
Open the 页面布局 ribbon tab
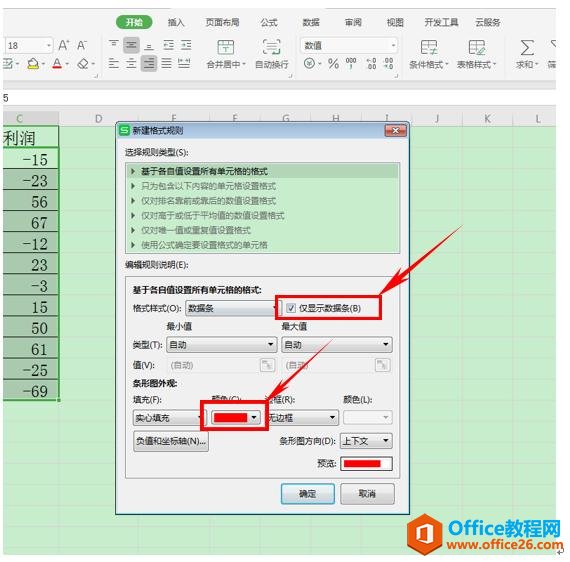(222, 23)
